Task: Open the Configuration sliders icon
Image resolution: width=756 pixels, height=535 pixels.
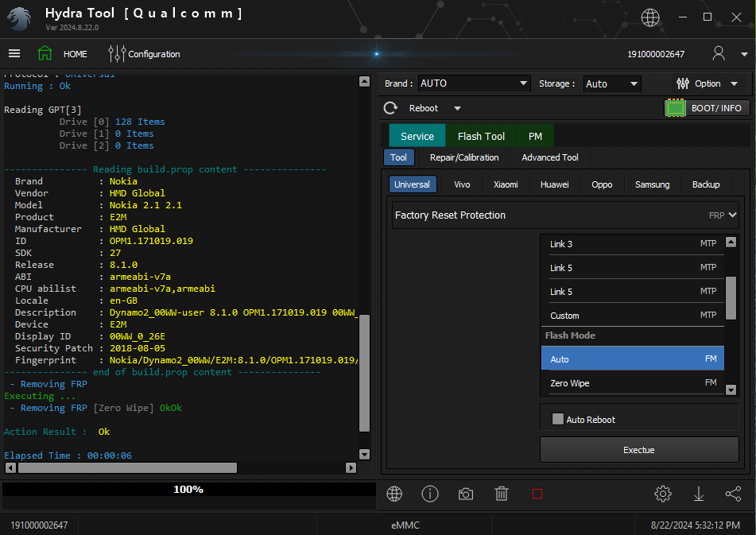Action: [117, 54]
